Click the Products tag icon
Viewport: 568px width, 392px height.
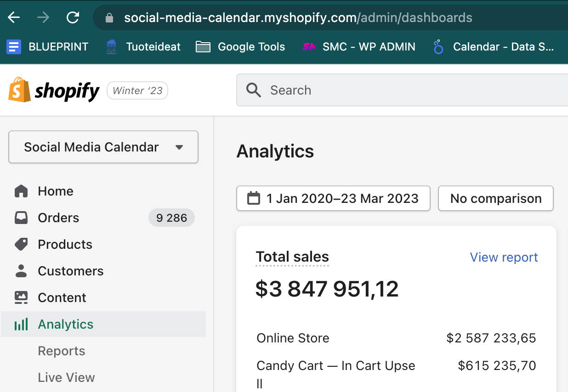tap(21, 244)
